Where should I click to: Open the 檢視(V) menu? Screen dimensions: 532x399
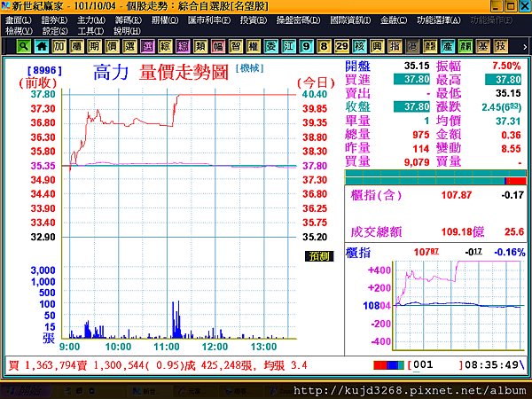tap(19, 31)
